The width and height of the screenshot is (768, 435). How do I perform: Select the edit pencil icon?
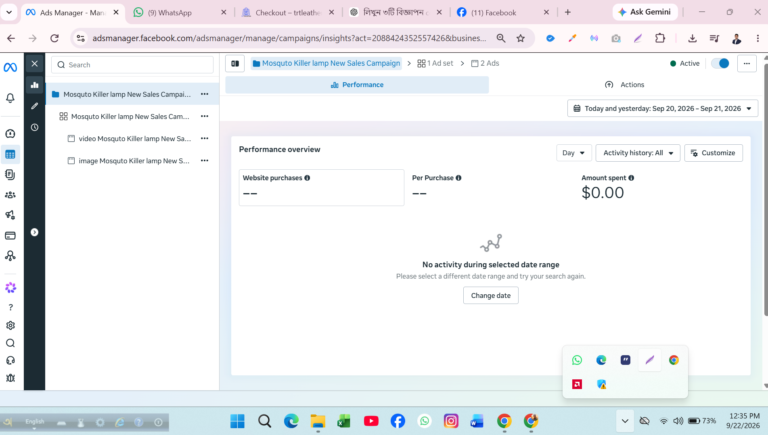tap(34, 106)
